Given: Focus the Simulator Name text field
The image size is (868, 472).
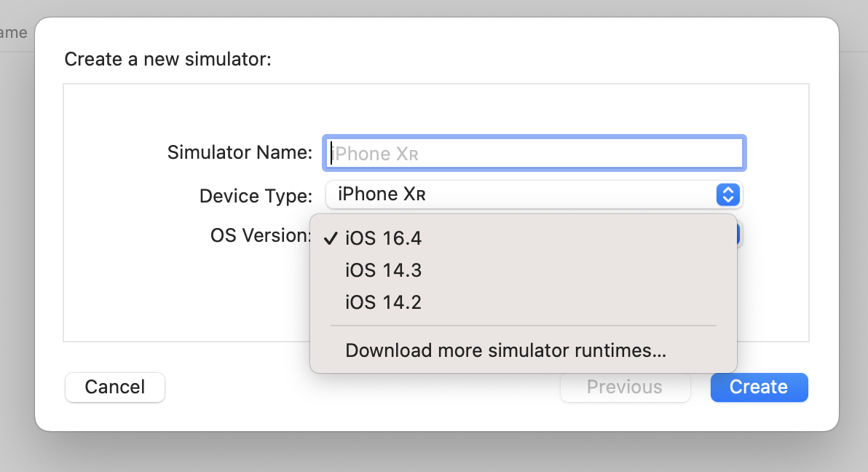Looking at the screenshot, I should click(534, 153).
